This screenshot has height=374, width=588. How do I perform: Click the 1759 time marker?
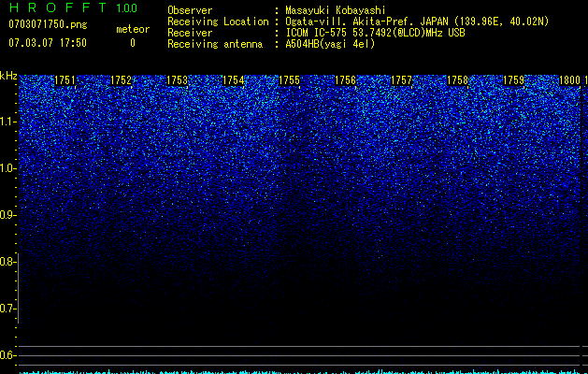pos(513,80)
